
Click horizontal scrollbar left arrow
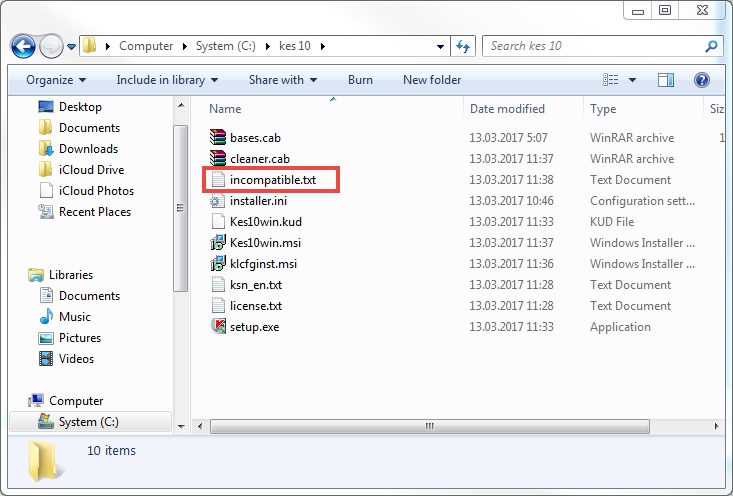point(200,426)
